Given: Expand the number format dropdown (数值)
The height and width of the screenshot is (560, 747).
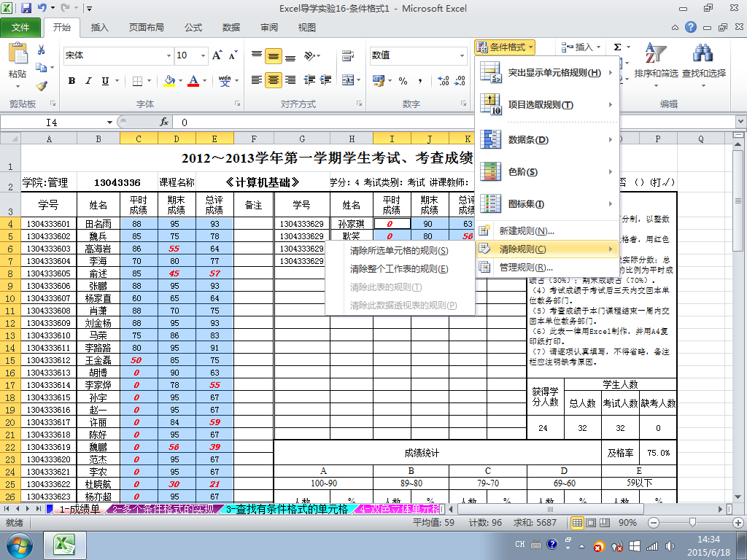Looking at the screenshot, I should coord(462,55).
